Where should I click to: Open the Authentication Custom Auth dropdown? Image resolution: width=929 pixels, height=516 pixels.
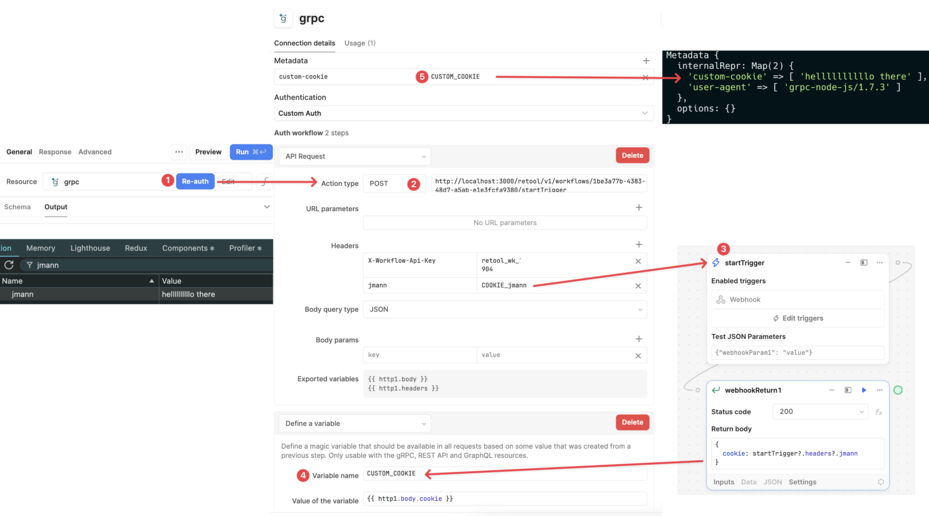(462, 113)
